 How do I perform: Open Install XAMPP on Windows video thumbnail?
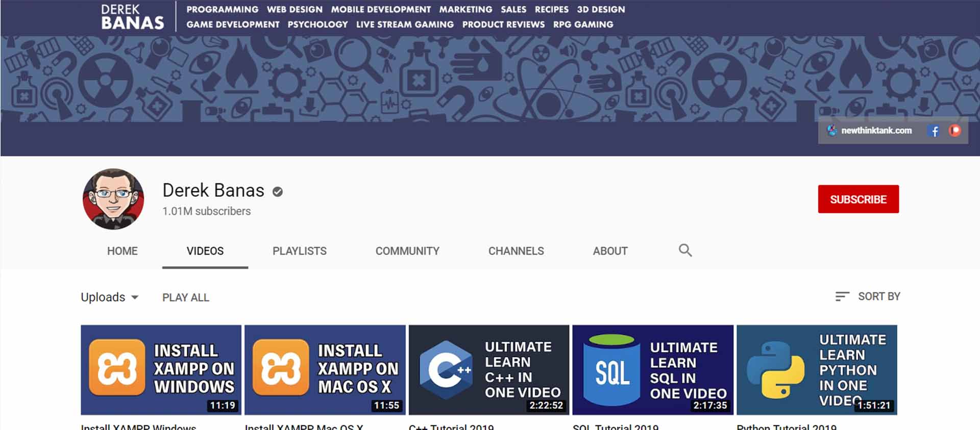pyautogui.click(x=161, y=370)
